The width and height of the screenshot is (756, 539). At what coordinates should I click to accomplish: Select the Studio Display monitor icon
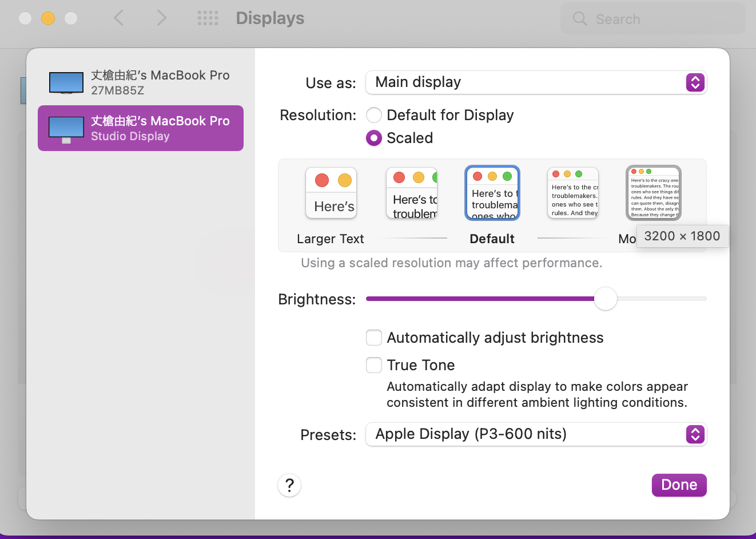click(66, 129)
